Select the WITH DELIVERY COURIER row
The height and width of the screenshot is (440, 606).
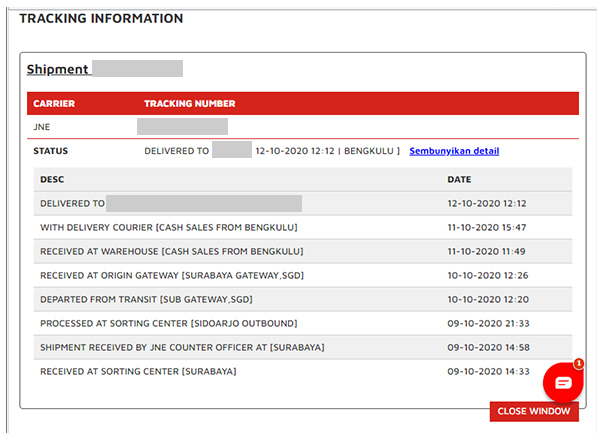click(171, 227)
